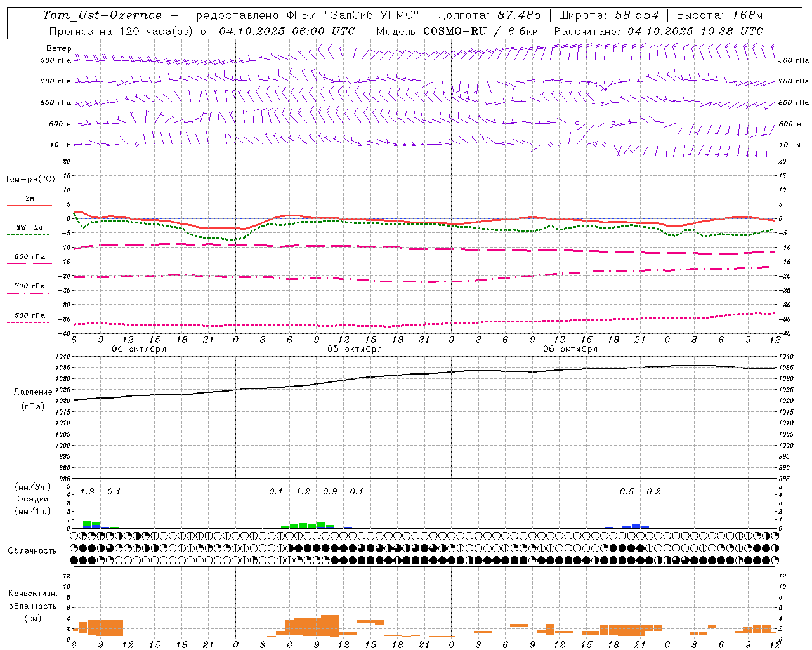
Task: Click the 10 м wind level label on left
Action: [62, 145]
